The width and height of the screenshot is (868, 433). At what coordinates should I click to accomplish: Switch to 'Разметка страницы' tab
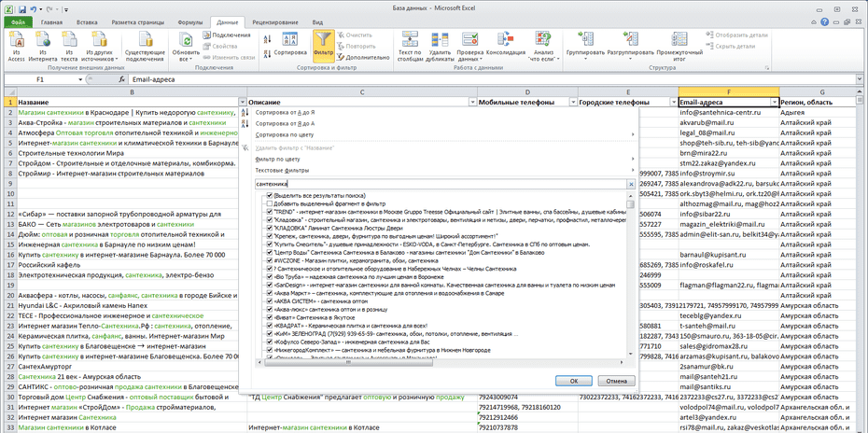(138, 22)
